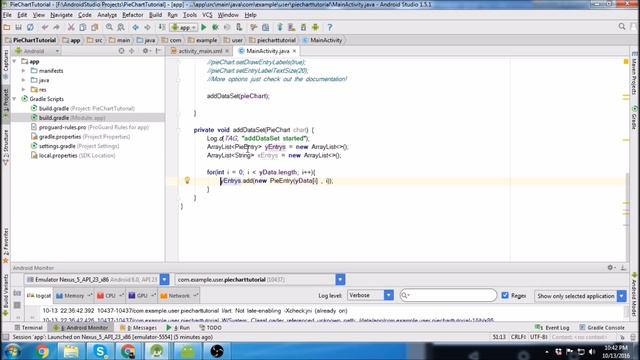Click the navigate Forward arrow icon
Image resolution: width=640 pixels, height=360 pixels.
(x=147, y=27)
